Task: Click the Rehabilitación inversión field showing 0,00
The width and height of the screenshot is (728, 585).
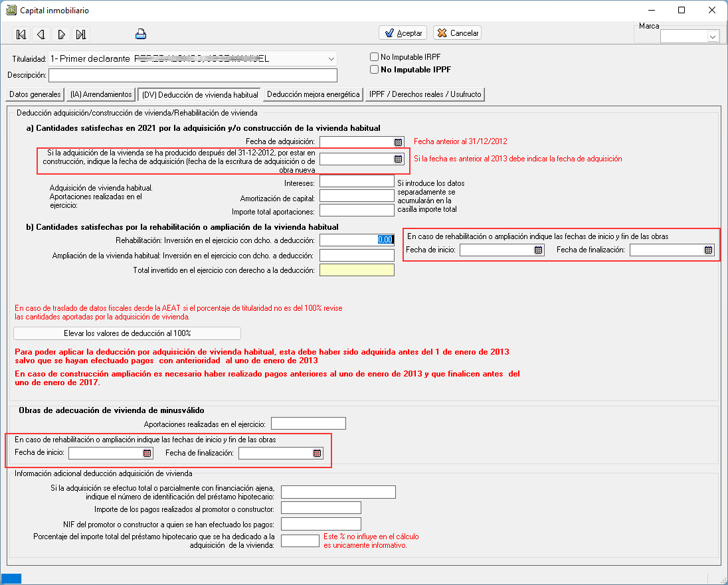Action: [x=357, y=240]
